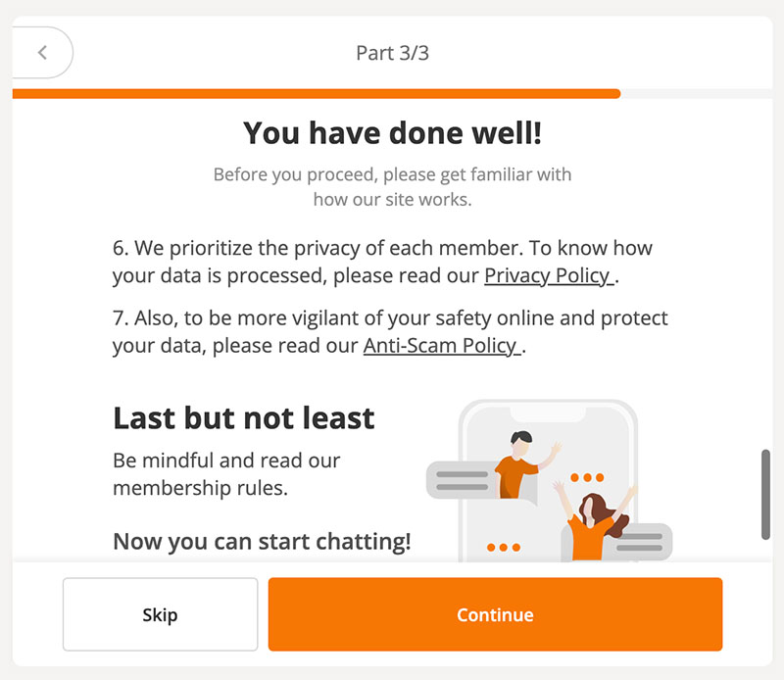Click the right gray chat bubble icon
Screen dimensions: 784x680
639,542
